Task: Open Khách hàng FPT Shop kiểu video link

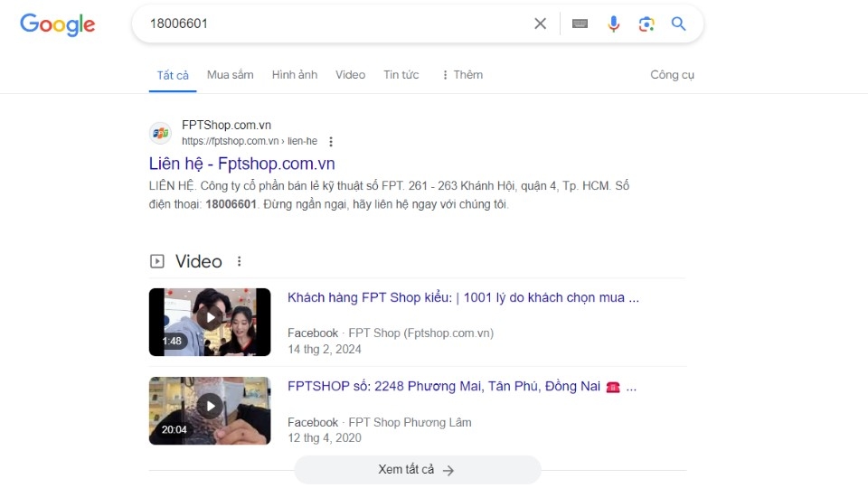Action: point(463,297)
